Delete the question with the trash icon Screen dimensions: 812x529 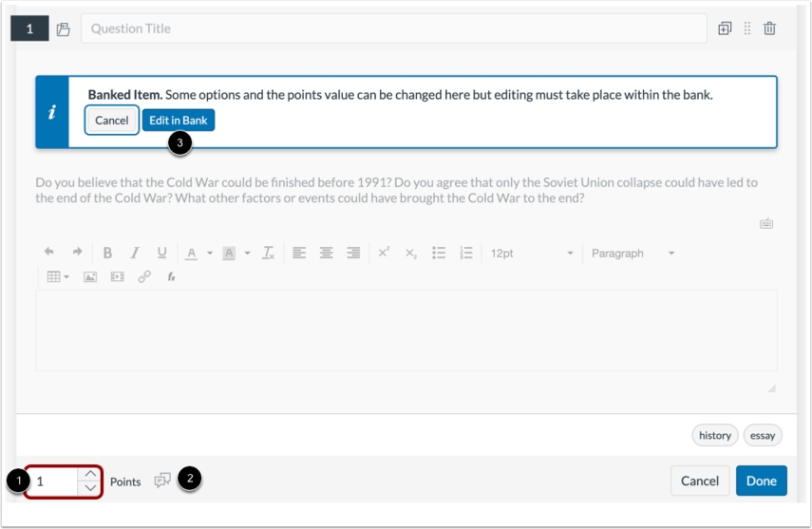coord(769,28)
